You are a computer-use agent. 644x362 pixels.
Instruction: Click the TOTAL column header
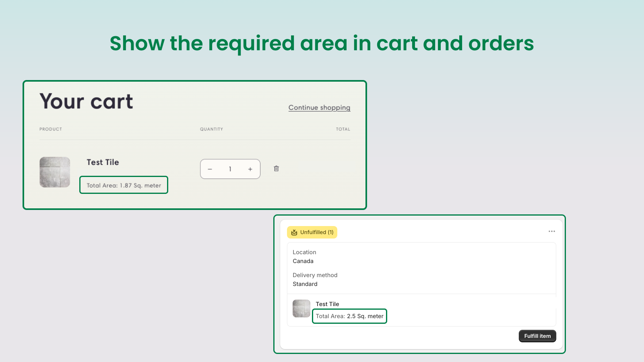343,129
